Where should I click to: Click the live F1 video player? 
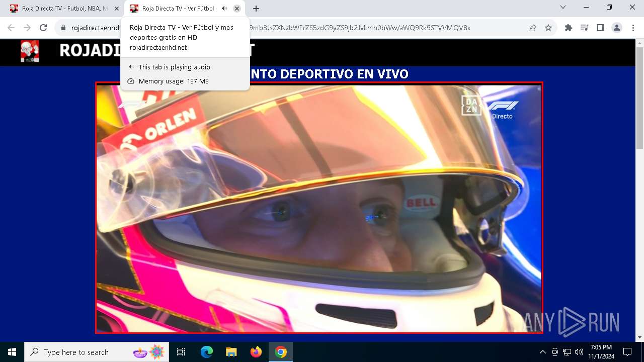(319, 208)
